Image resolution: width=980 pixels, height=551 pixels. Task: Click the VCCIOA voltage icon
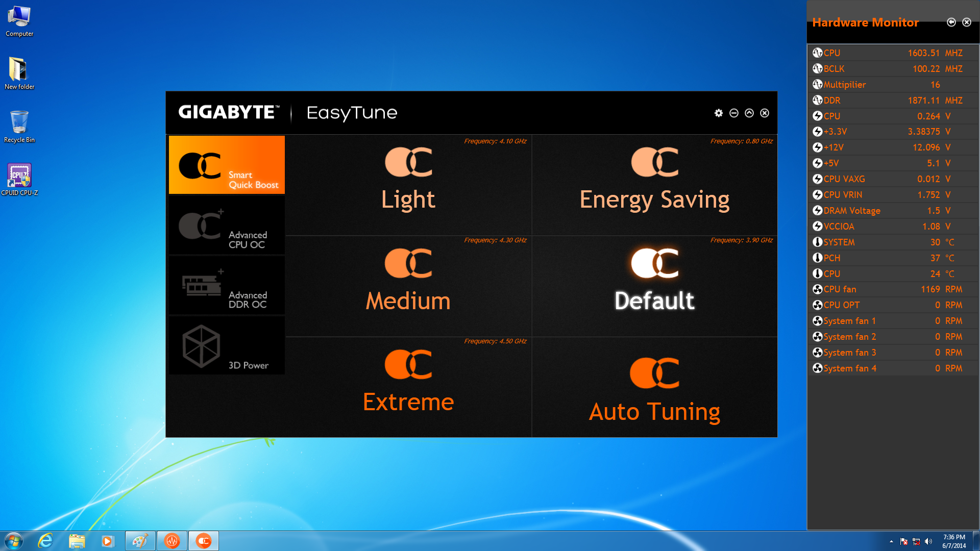(817, 227)
